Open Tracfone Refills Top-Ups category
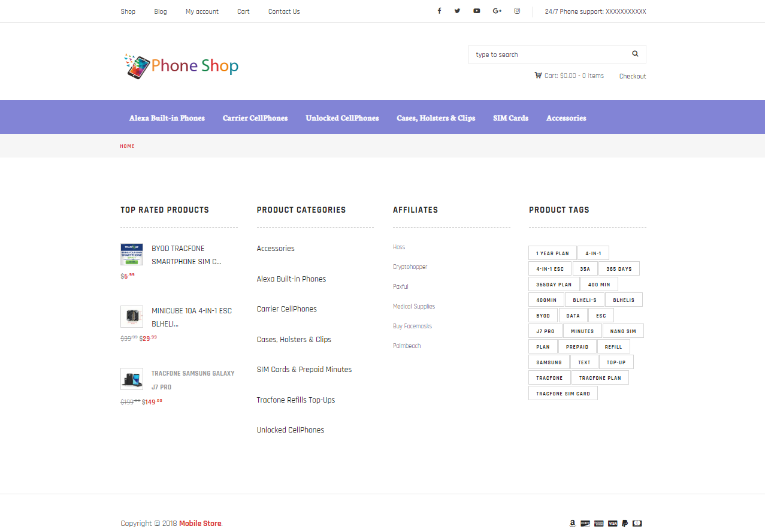The image size is (765, 532). (296, 400)
